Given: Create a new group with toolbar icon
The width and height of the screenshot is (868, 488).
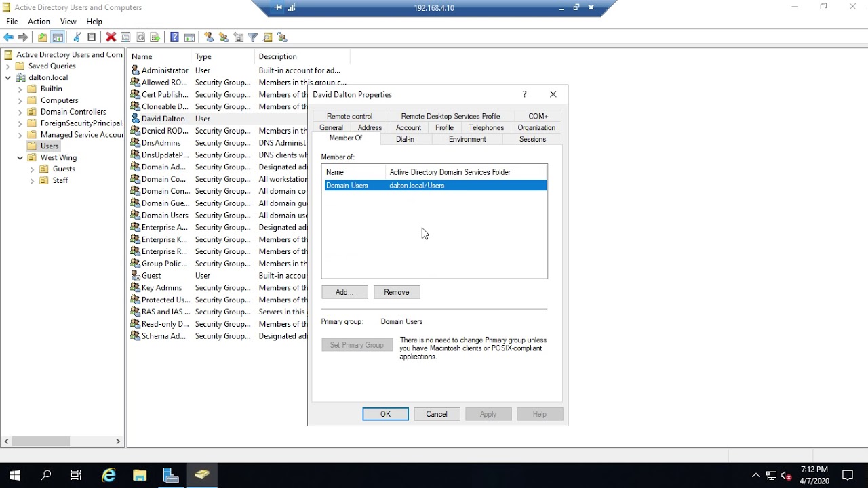Looking at the screenshot, I should click(224, 37).
